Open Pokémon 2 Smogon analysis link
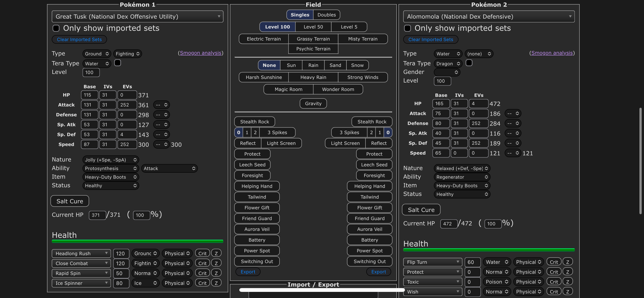This screenshot has width=644, height=298. coord(552,53)
